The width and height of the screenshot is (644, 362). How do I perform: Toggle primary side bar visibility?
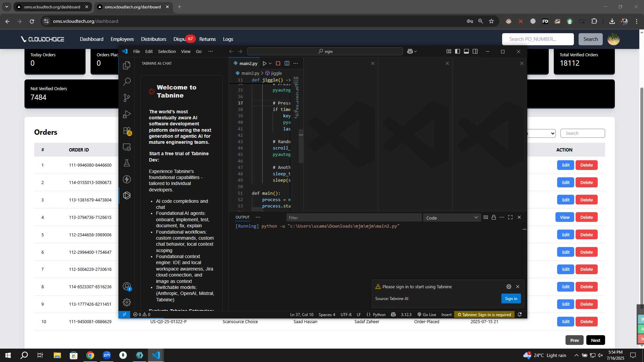[x=458, y=51]
